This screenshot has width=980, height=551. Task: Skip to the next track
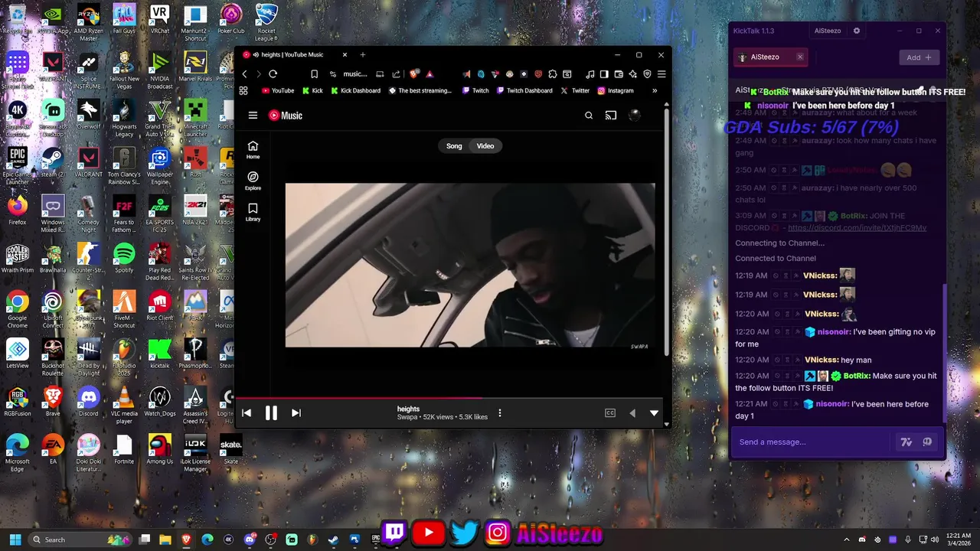(x=296, y=413)
